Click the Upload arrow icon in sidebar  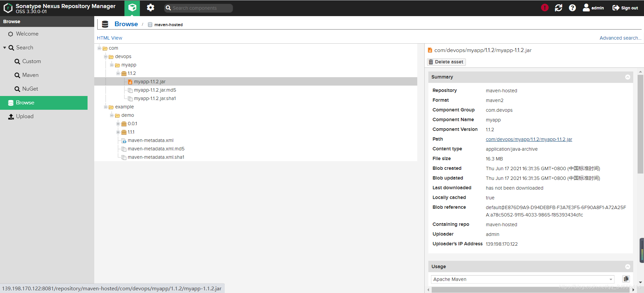[x=11, y=116]
